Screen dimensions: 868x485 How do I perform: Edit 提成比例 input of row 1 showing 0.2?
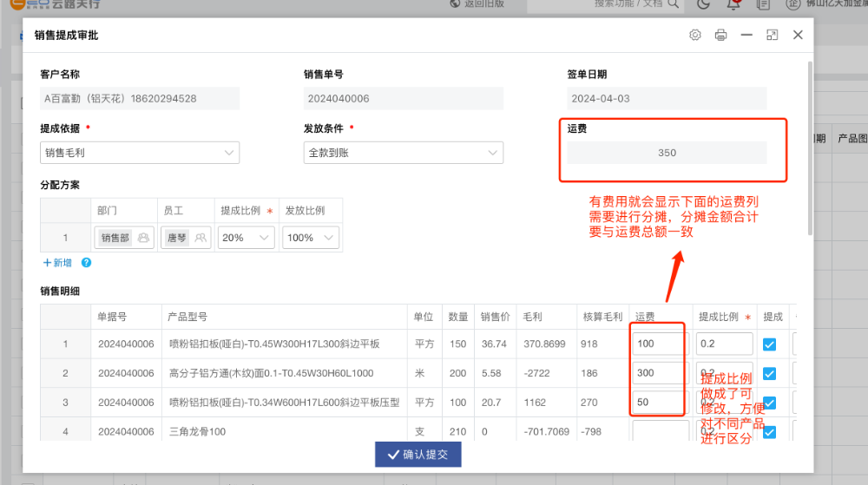pyautogui.click(x=724, y=344)
